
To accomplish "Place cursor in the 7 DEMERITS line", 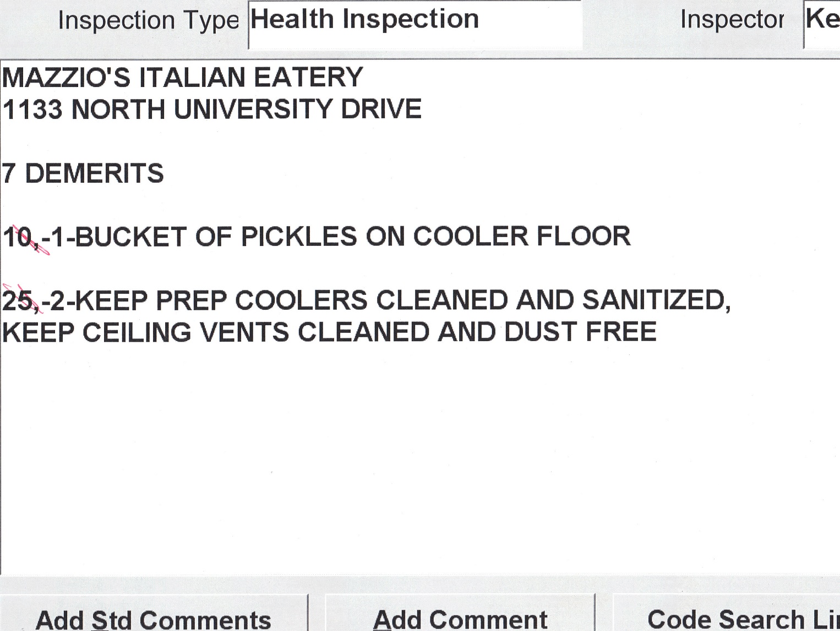I will (83, 174).
